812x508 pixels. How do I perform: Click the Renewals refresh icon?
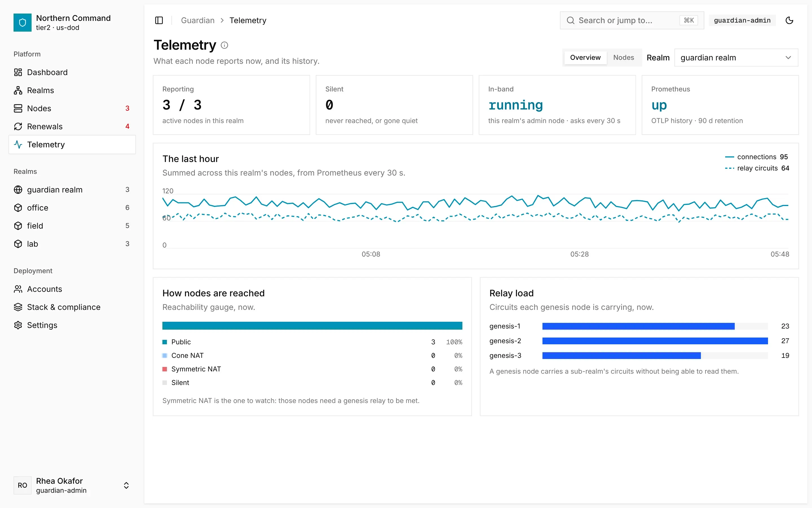click(x=18, y=126)
